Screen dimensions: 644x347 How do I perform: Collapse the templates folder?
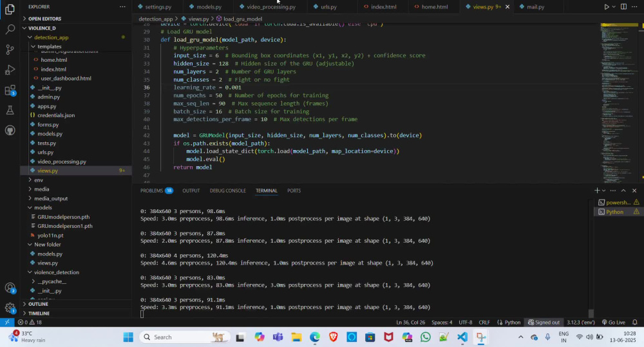coord(50,46)
